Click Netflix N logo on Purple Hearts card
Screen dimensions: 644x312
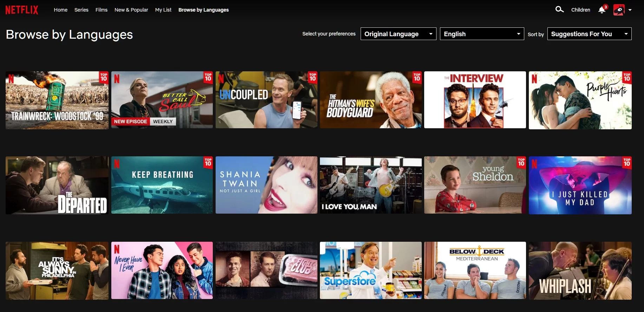pyautogui.click(x=534, y=79)
